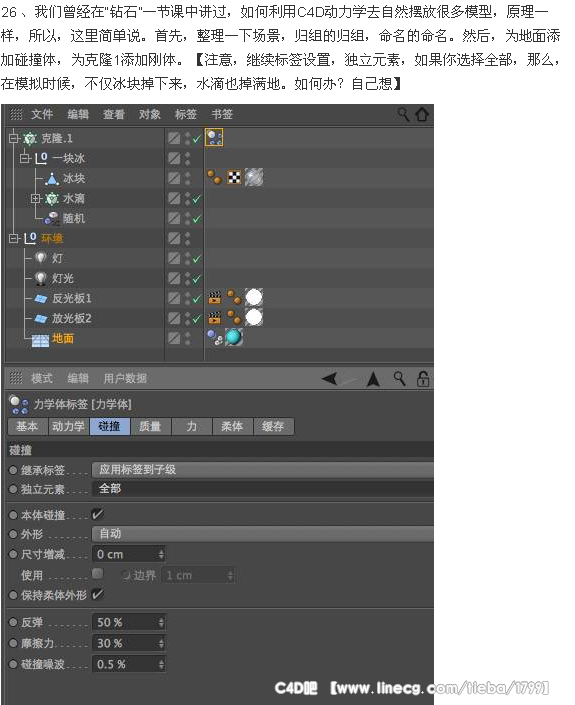Select the cyan material tag on 地面
This screenshot has height=705, width=575.
[234, 337]
